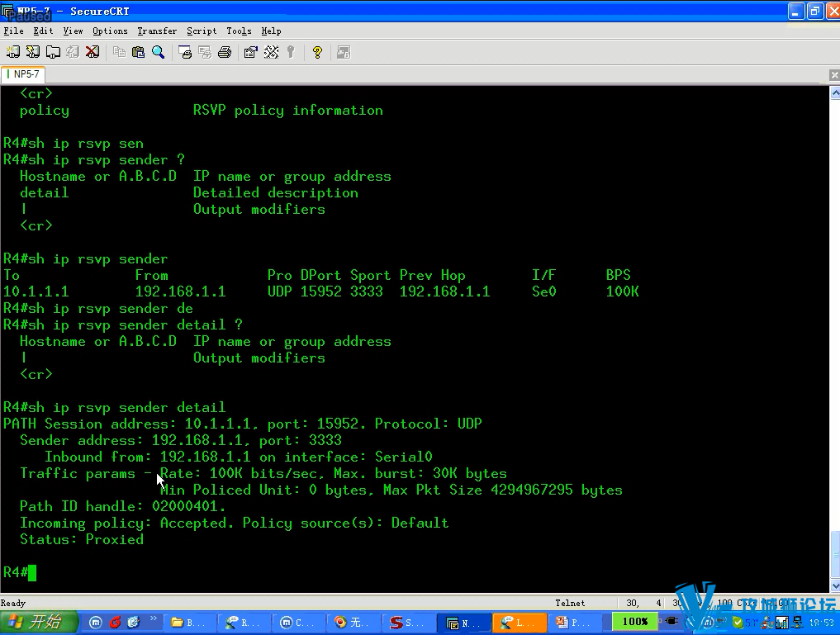Close the session tab with X button

click(834, 75)
